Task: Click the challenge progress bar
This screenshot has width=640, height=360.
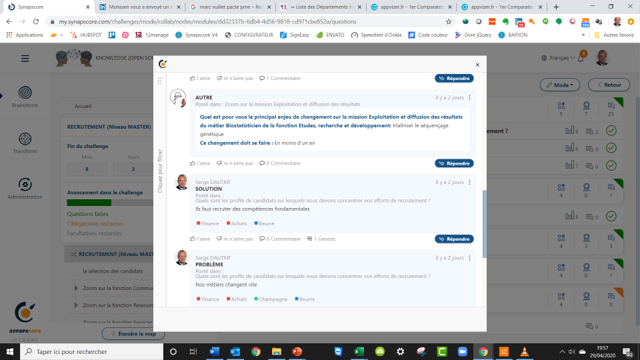Action: coord(110,202)
